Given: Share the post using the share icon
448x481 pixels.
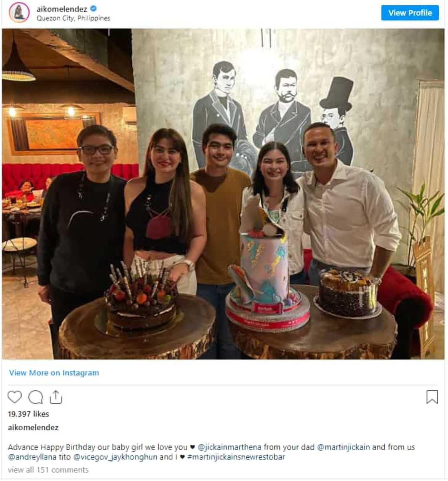Looking at the screenshot, I should pos(56,397).
